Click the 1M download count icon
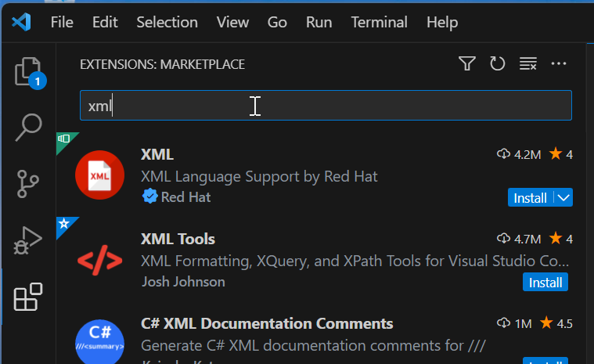This screenshot has width=594, height=364. tap(503, 323)
